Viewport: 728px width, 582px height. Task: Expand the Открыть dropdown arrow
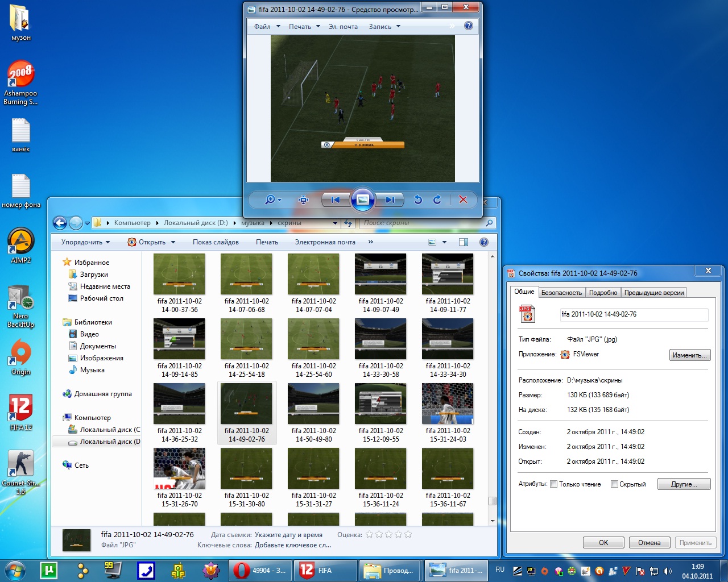173,242
